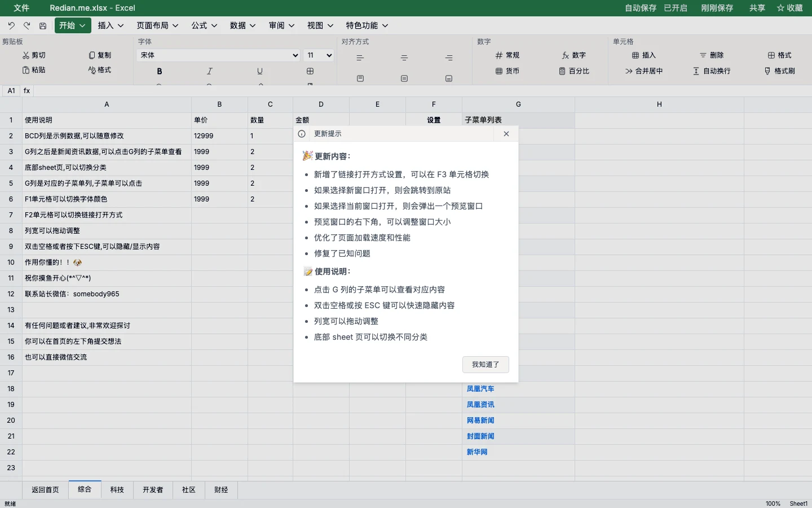Viewport: 812px width, 508px height.
Task: Select column A header
Action: (107, 104)
